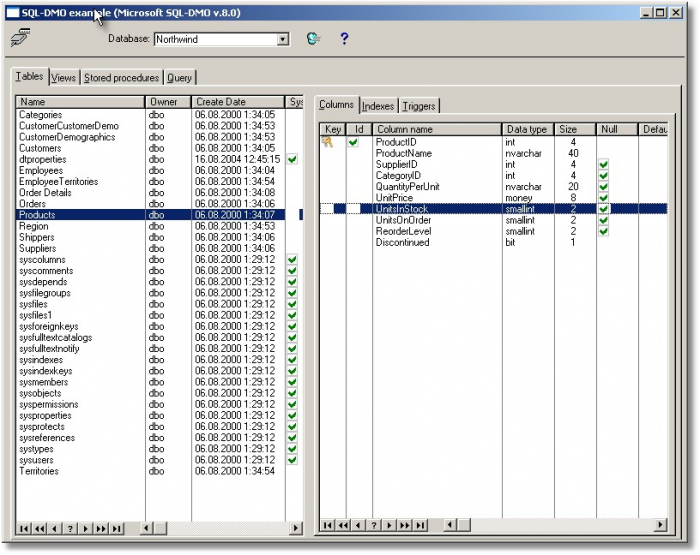Screen dimensions: 700x555
Task: Click the refresh database icon beside the dropdown
Action: (x=313, y=38)
